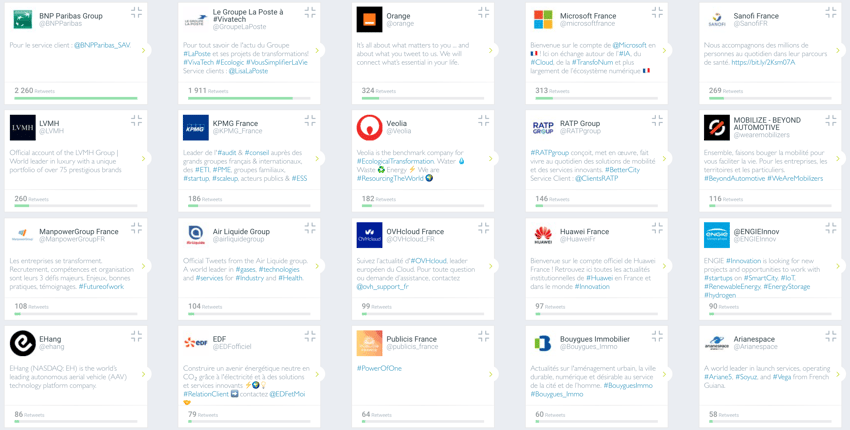The width and height of the screenshot is (850, 430).
Task: Collapse the Le Groupe La Poste card
Action: pyautogui.click(x=310, y=12)
